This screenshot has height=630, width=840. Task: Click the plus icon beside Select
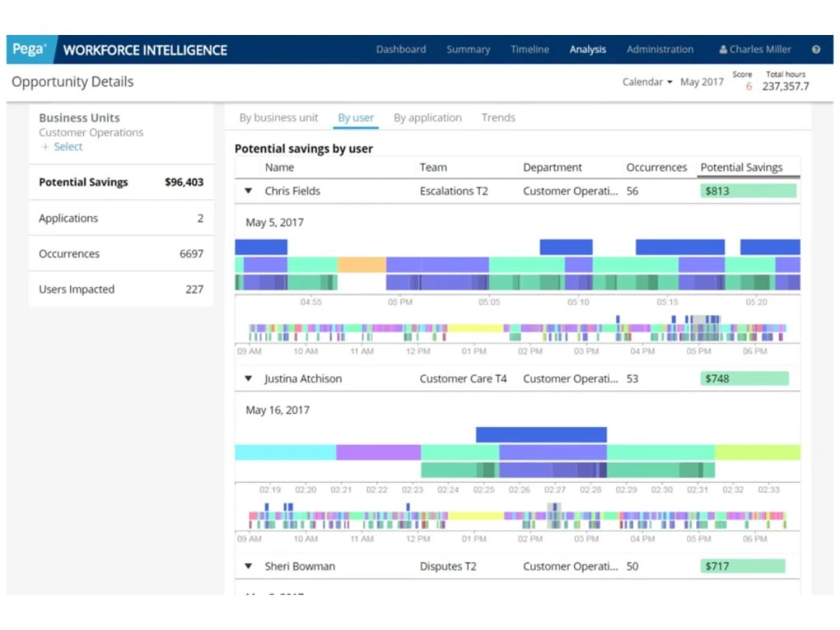[45, 147]
